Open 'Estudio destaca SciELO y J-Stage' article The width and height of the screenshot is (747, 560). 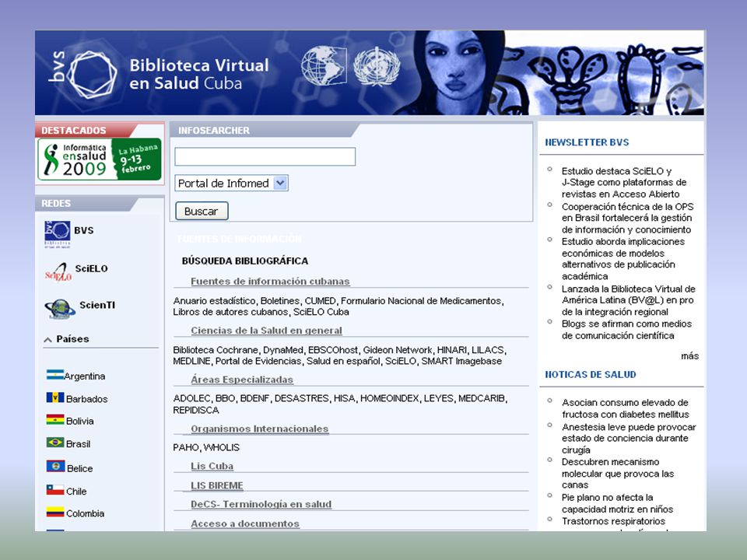click(623, 182)
